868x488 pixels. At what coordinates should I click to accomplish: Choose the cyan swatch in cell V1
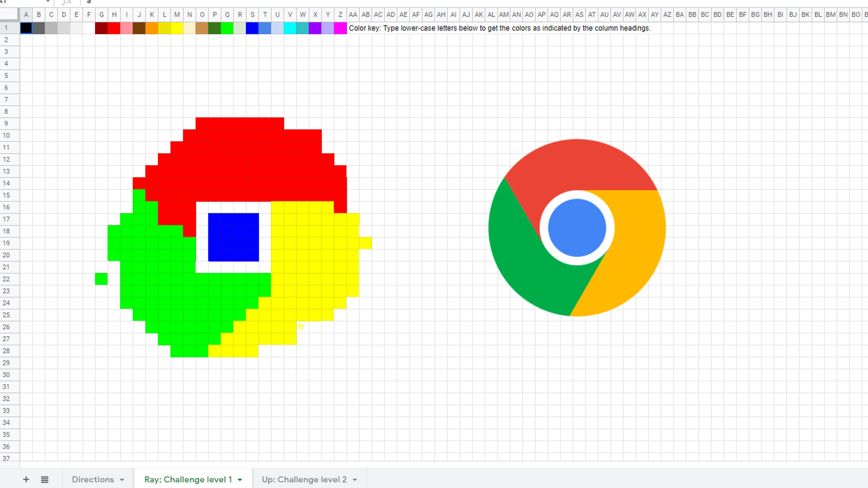(x=290, y=28)
